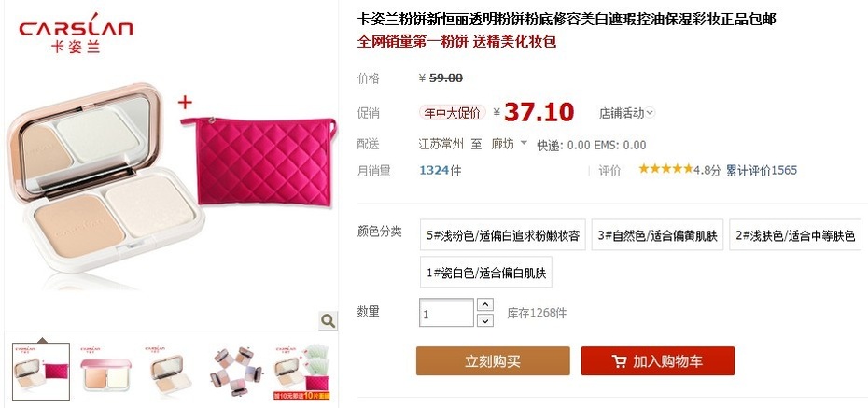Click the five-star rating icons
The width and height of the screenshot is (868, 408).
(x=665, y=168)
